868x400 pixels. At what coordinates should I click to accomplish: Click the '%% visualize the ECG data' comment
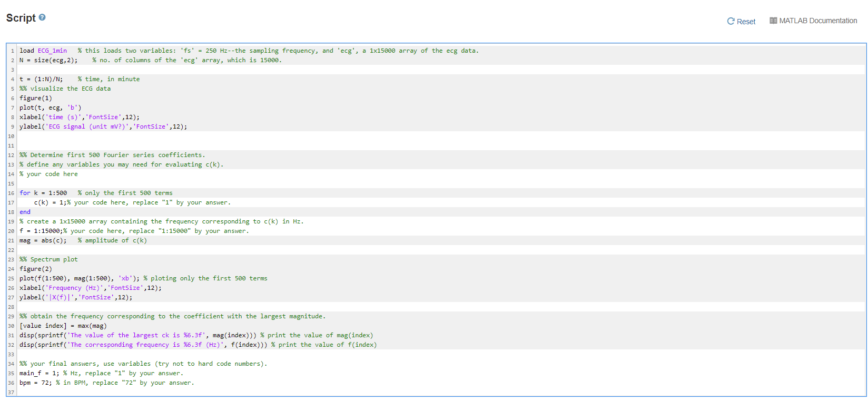(x=65, y=89)
